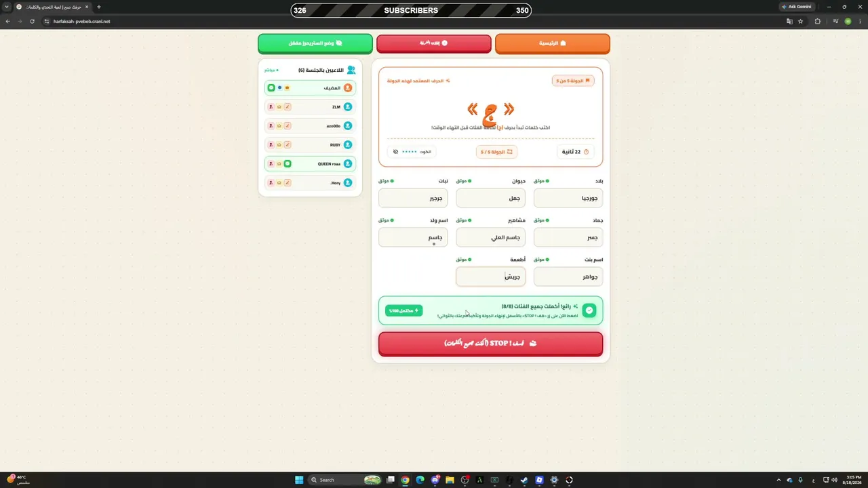The height and width of the screenshot is (488, 868).
Task: Open the Chrome three-dot menu
Action: [x=860, y=21]
